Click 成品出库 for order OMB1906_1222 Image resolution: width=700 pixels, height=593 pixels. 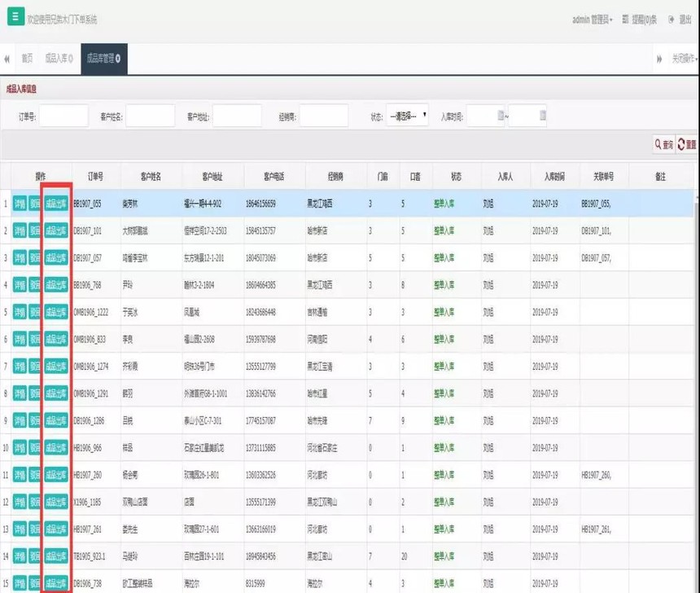pyautogui.click(x=56, y=312)
